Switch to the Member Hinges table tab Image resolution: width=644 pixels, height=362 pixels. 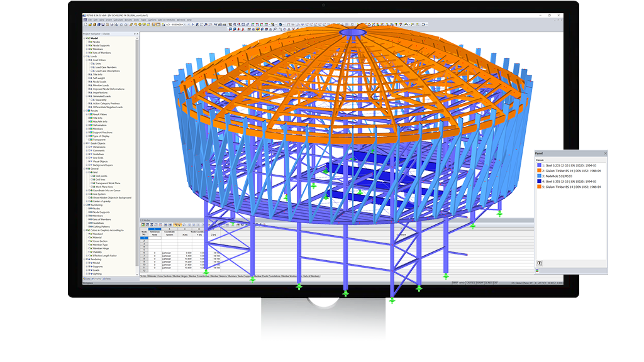pos(180,277)
